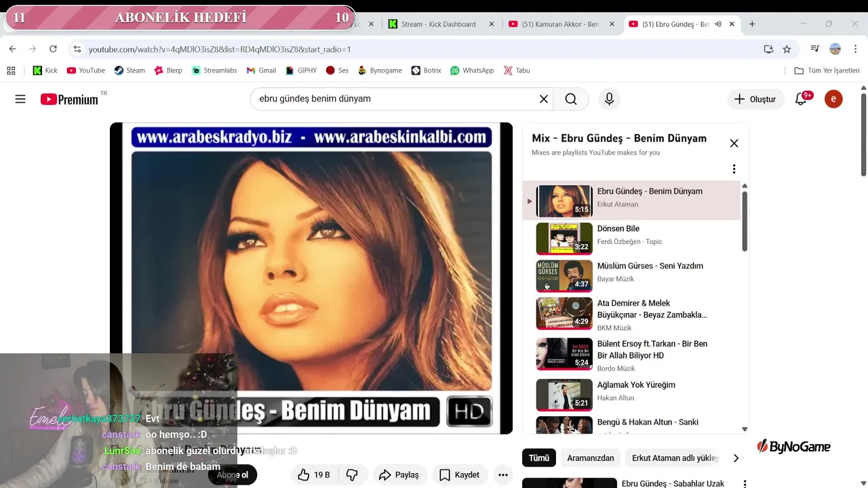Open Streamlabs bookmark
Image resolution: width=868 pixels, height=488 pixels.
(214, 70)
